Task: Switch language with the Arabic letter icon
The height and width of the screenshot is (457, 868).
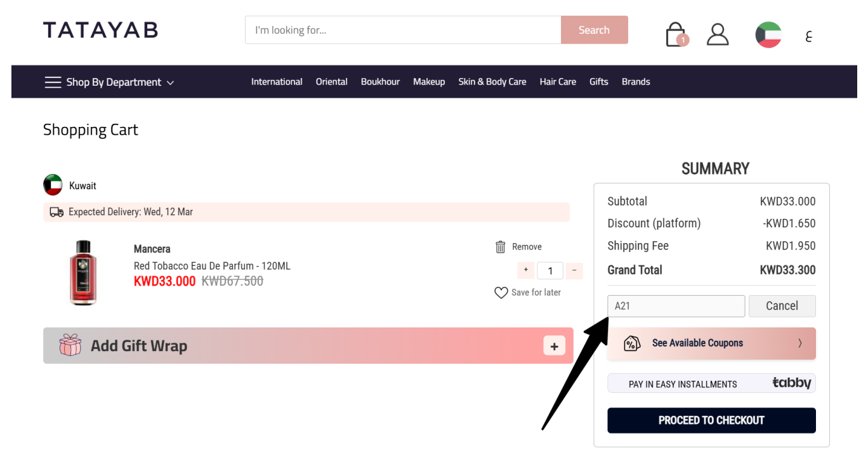Action: point(809,36)
